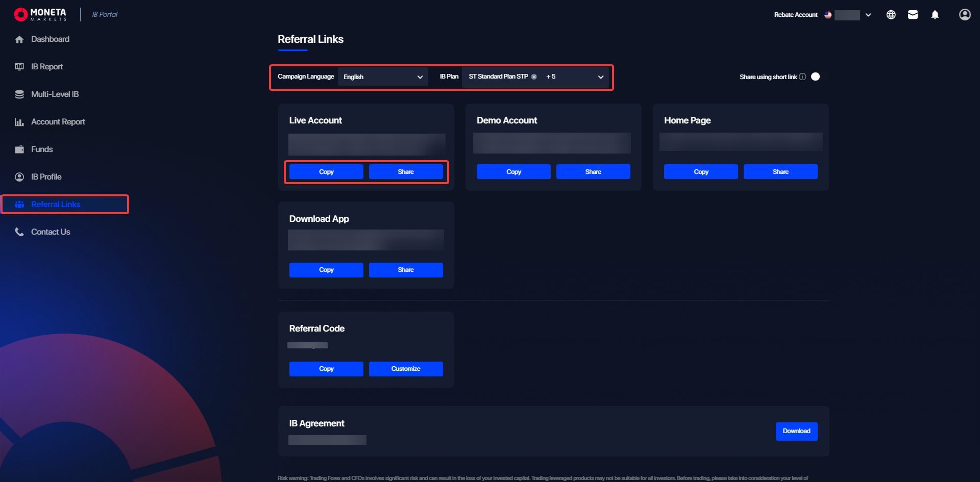Expand the Rebate Account dropdown chevron
Viewport: 980px width, 482px height.
868,15
